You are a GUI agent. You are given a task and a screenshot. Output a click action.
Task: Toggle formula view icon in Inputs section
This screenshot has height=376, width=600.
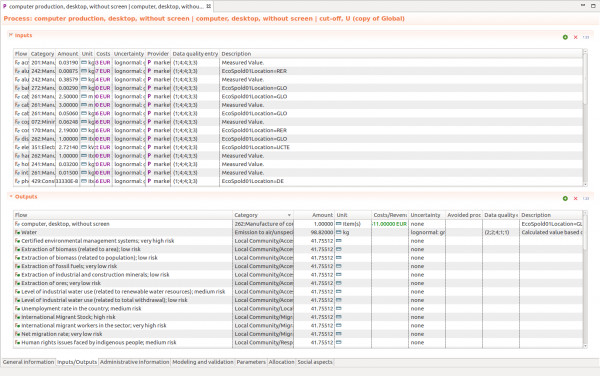[x=586, y=37]
